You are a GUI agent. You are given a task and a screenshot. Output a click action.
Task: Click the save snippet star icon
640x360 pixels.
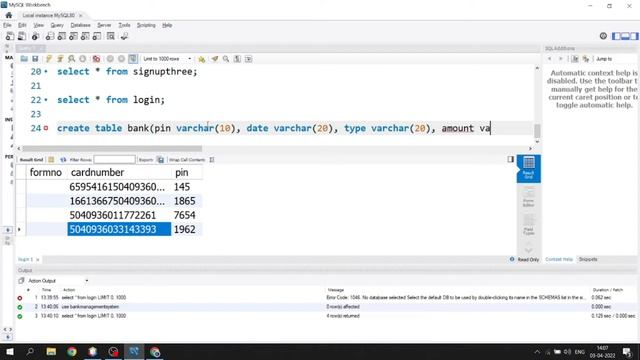pos(202,59)
